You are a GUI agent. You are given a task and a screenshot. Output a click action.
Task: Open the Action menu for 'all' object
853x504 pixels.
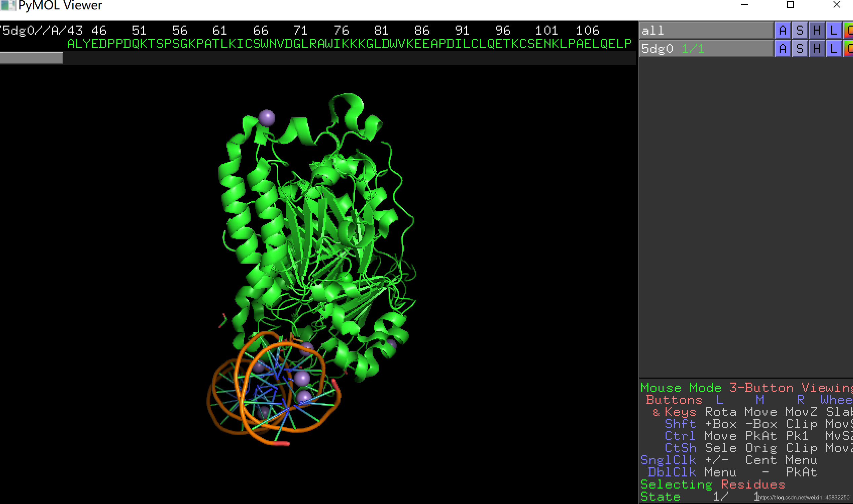[782, 31]
